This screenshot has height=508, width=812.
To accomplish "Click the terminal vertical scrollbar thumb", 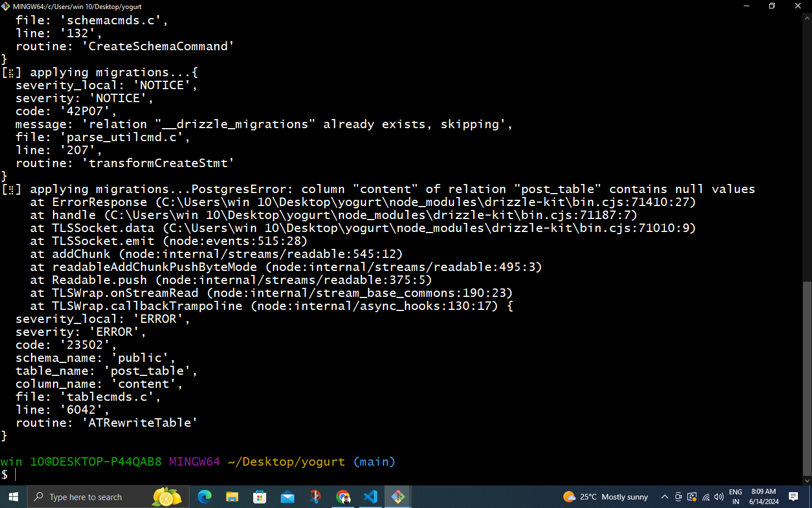I will 807,378.
